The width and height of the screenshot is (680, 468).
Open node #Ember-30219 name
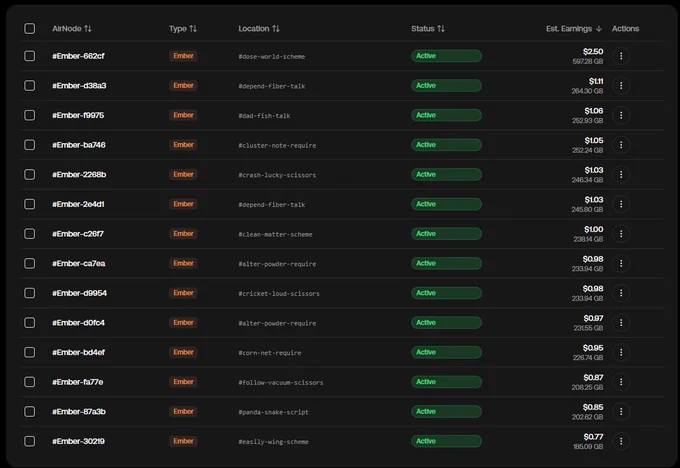tap(78, 442)
